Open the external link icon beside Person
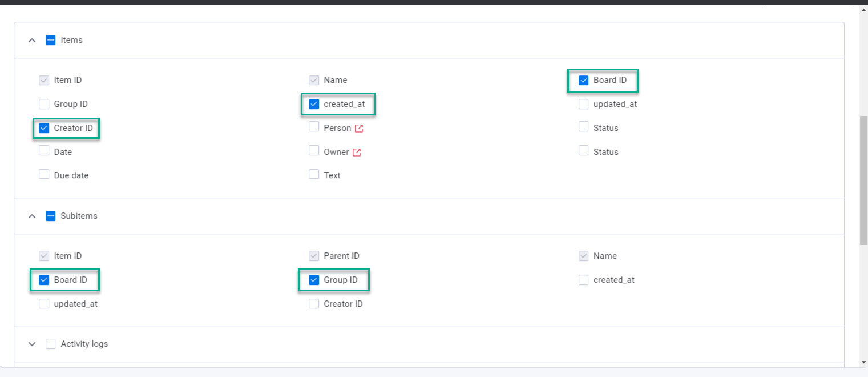Viewport: 868px width, 377px height. 359,129
